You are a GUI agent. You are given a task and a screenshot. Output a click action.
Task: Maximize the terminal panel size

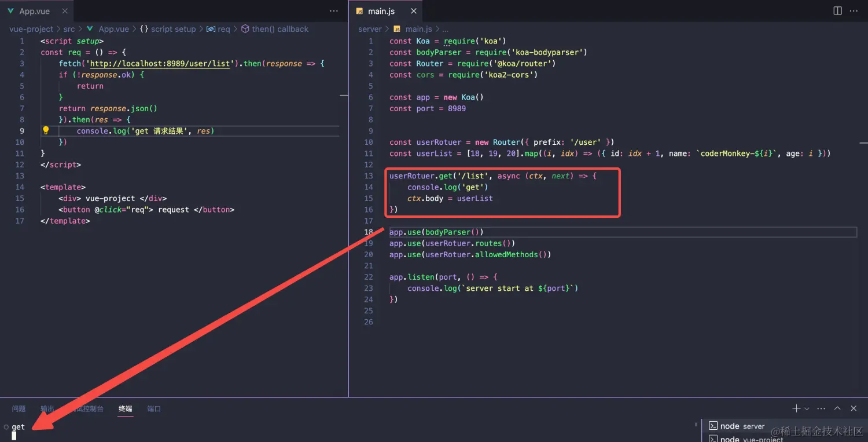pos(837,408)
